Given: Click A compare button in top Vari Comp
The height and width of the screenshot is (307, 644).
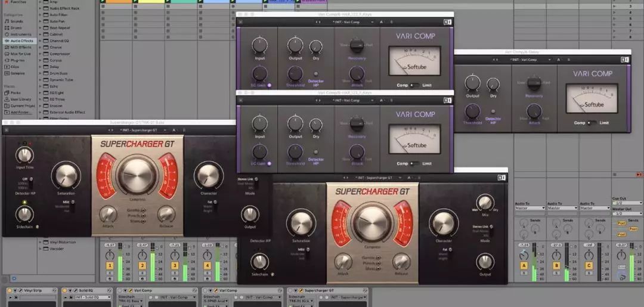Looking at the screenshot, I should 381,22.
